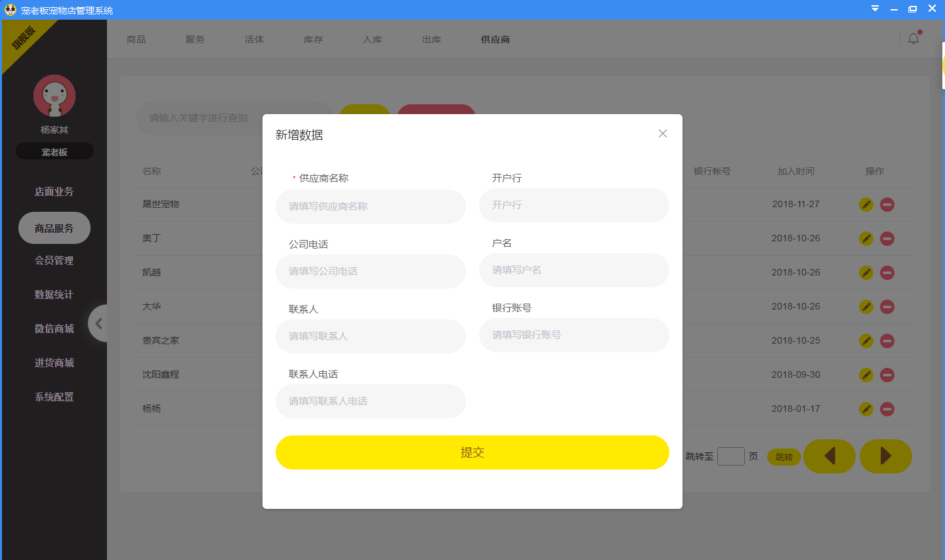The image size is (945, 560).
Task: Switch to the 入库 tab
Action: click(372, 39)
